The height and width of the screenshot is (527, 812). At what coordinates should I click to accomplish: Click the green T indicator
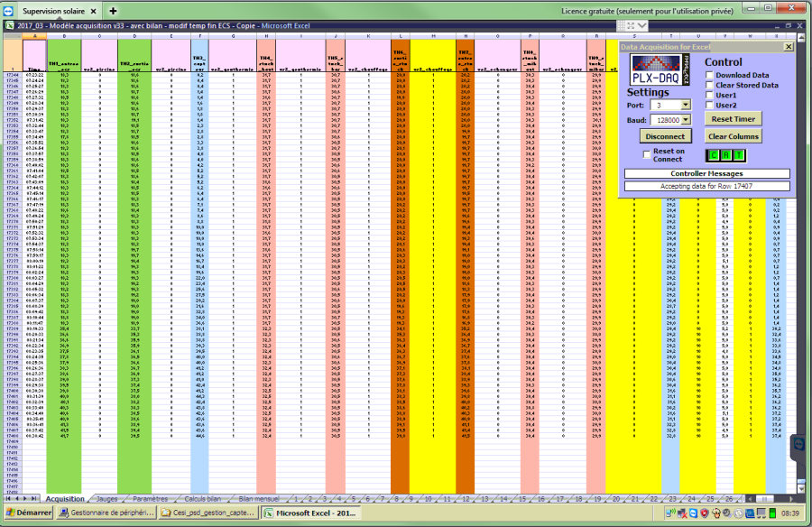[739, 155]
